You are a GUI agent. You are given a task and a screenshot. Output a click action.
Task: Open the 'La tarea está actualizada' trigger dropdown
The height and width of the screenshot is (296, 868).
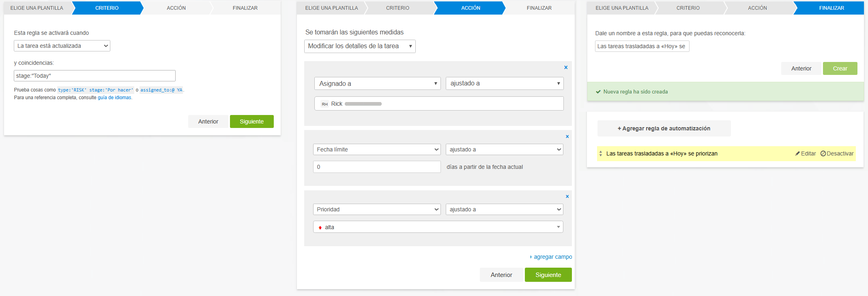click(x=62, y=46)
